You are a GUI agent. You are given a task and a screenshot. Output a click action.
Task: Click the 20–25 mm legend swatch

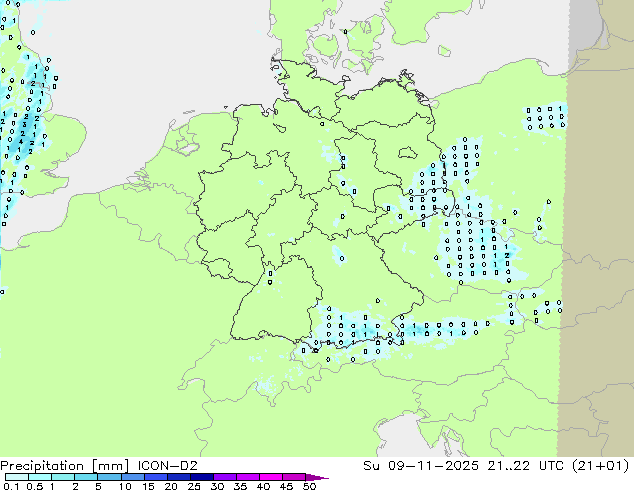pyautogui.click(x=178, y=477)
